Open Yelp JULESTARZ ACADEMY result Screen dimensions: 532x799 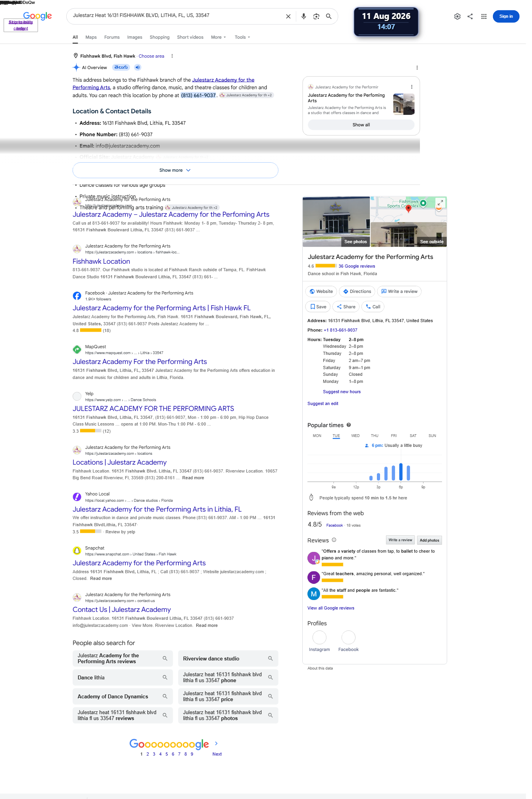click(x=153, y=409)
